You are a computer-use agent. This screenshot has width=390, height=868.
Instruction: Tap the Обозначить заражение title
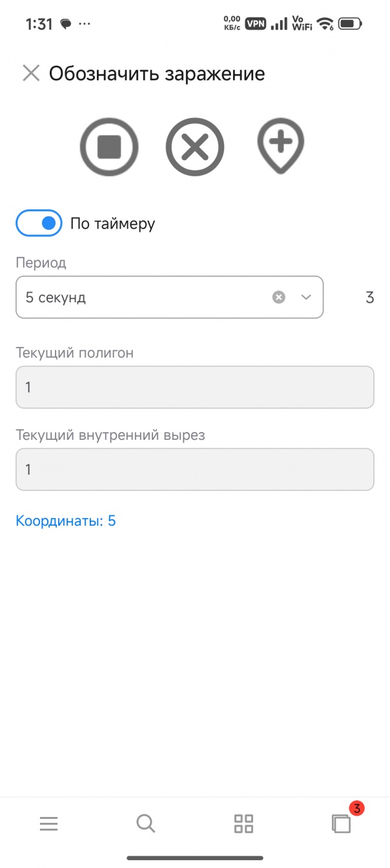click(x=157, y=73)
